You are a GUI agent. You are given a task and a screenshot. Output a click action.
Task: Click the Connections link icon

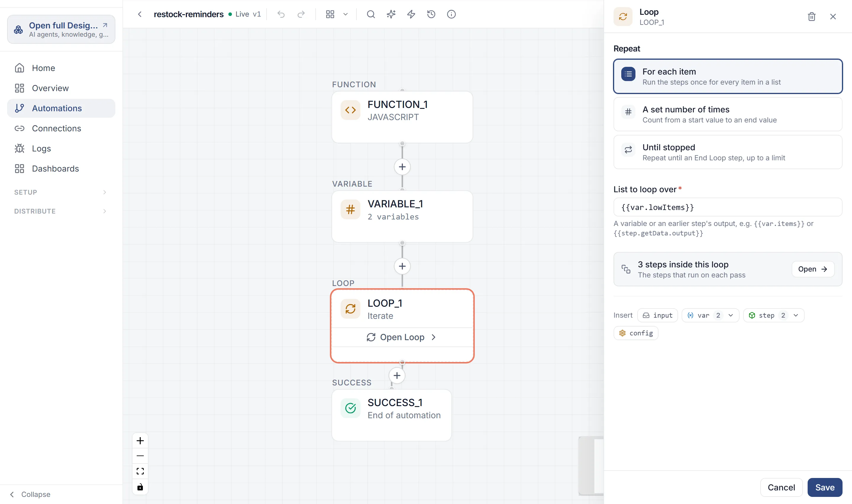point(19,128)
